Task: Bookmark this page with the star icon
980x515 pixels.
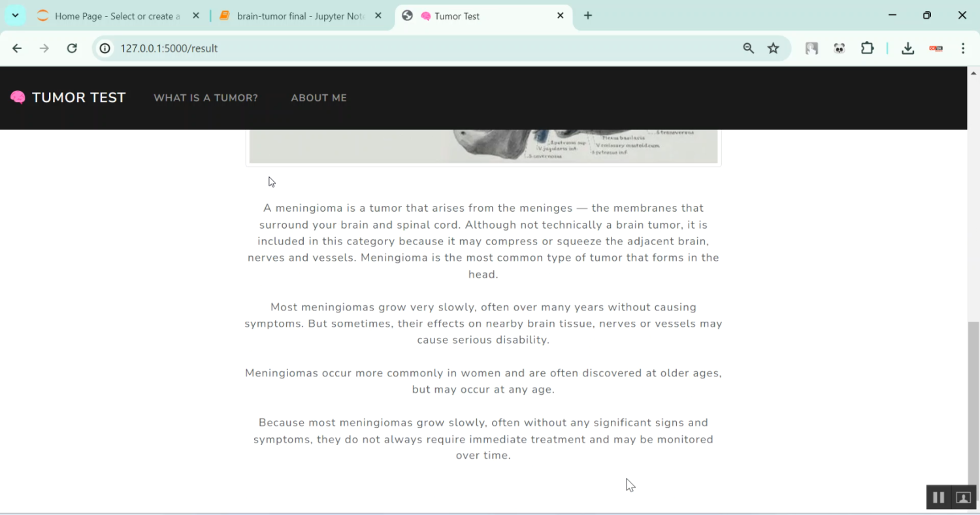Action: pyautogui.click(x=774, y=48)
